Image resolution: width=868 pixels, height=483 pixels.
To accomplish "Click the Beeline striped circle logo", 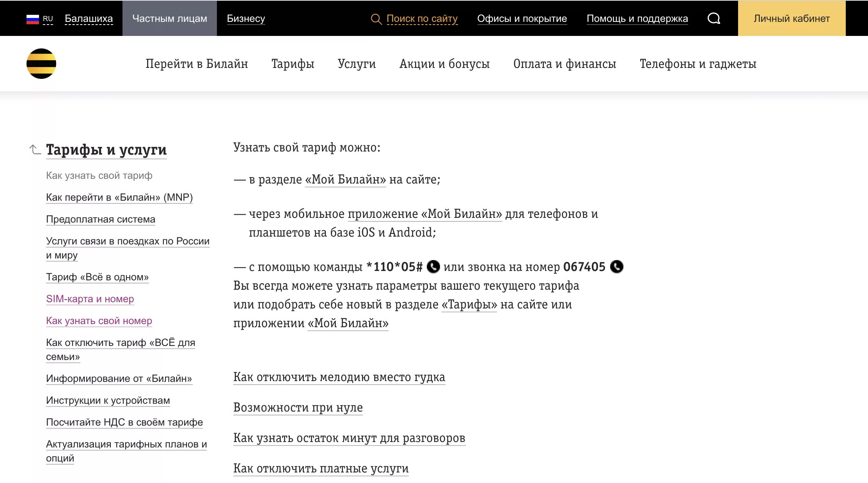I will (41, 64).
